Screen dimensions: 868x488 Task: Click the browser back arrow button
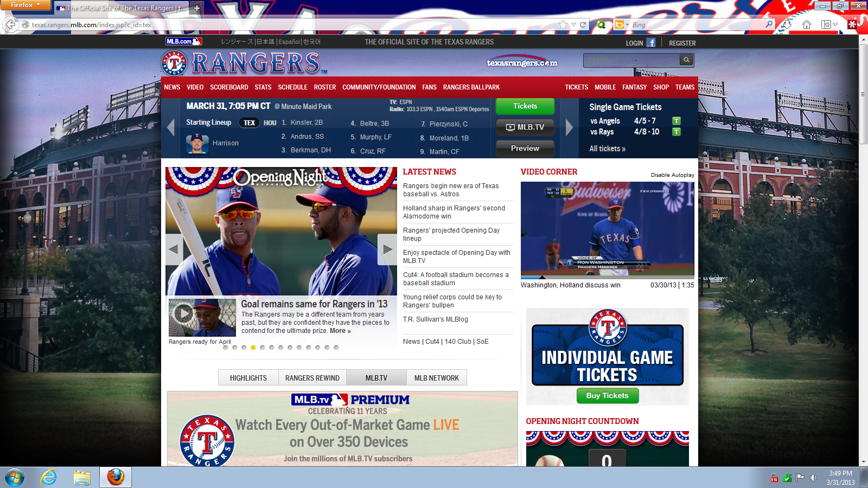coord(10,24)
